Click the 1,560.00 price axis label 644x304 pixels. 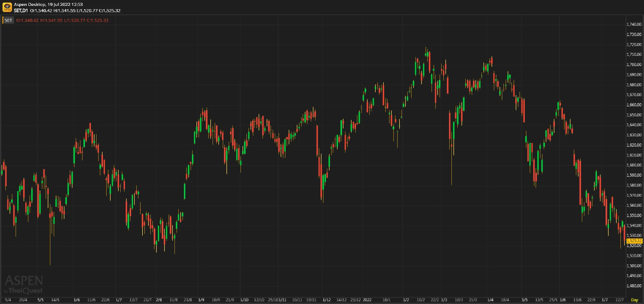tap(634, 205)
